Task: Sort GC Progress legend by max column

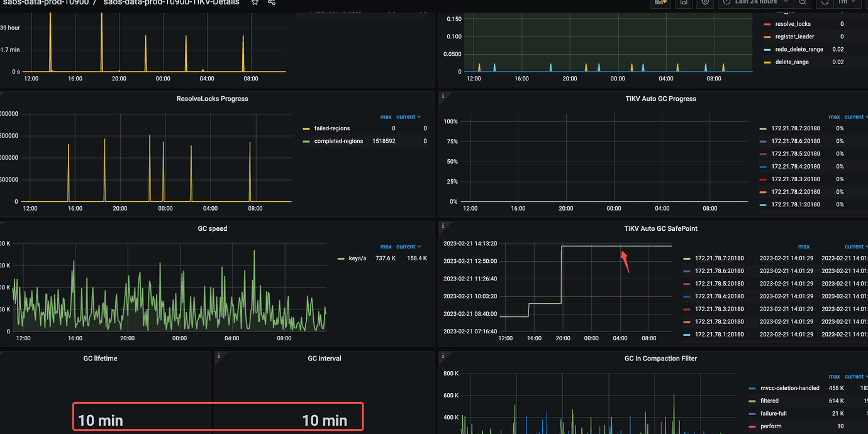Action: (834, 117)
